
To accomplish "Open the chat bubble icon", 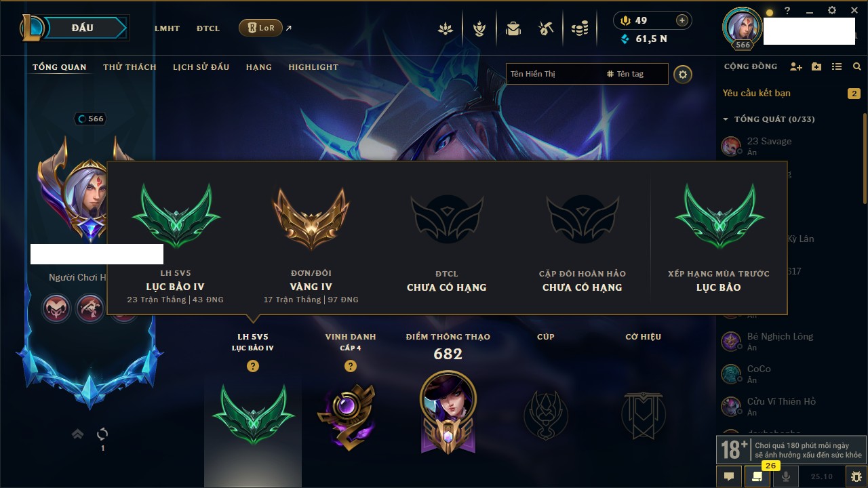I will [x=729, y=476].
